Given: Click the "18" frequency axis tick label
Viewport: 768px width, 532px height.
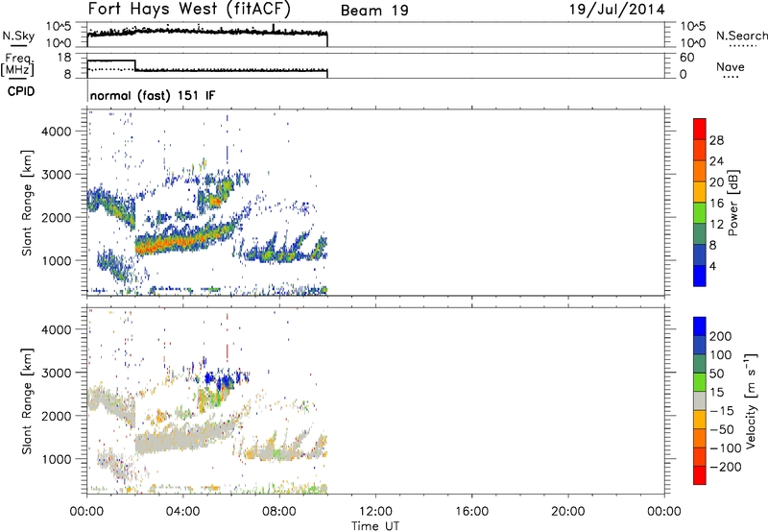Looking at the screenshot, I should (63, 58).
